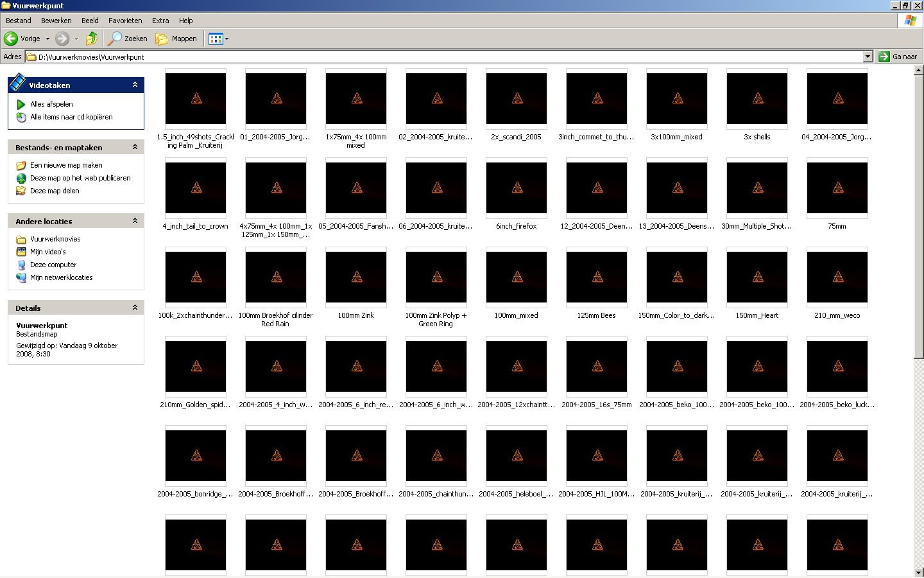Screen dimensions: 924x578
Task: Click the Vuurwerkmovies link text
Action: pyautogui.click(x=55, y=239)
